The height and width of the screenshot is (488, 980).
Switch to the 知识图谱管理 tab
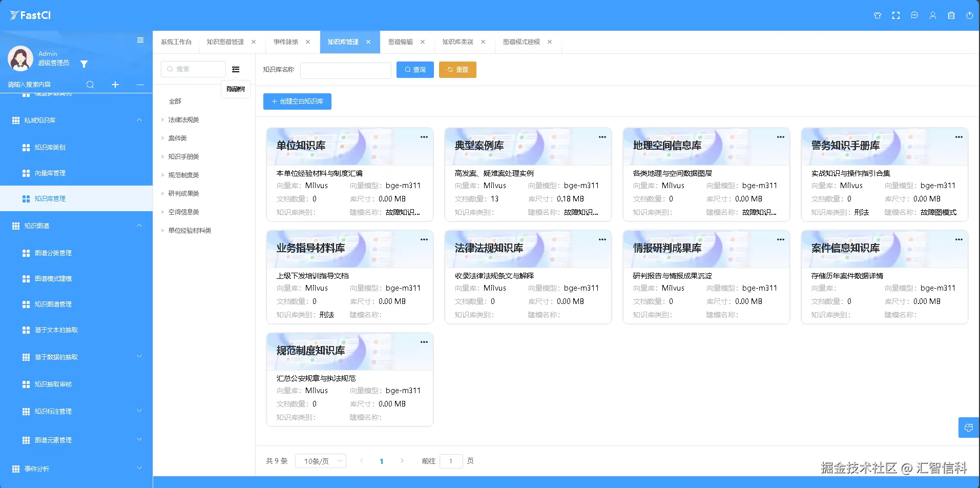point(225,42)
